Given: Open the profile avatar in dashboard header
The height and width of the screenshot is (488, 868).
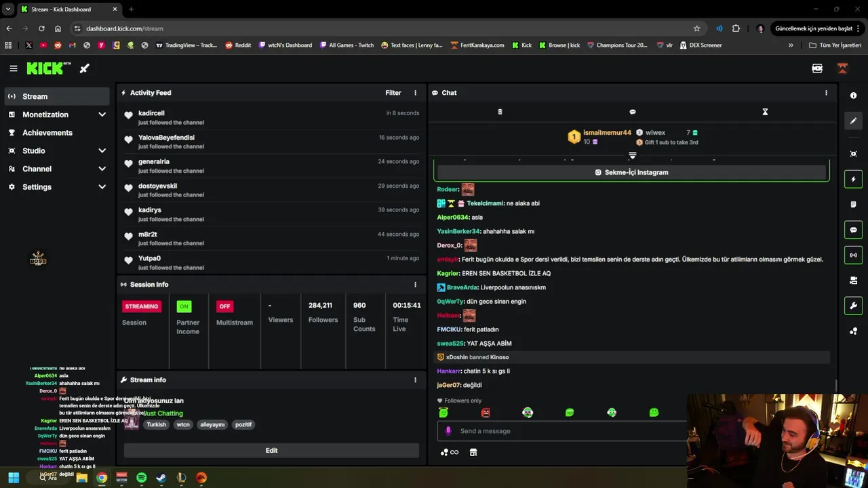Looking at the screenshot, I should 842,68.
